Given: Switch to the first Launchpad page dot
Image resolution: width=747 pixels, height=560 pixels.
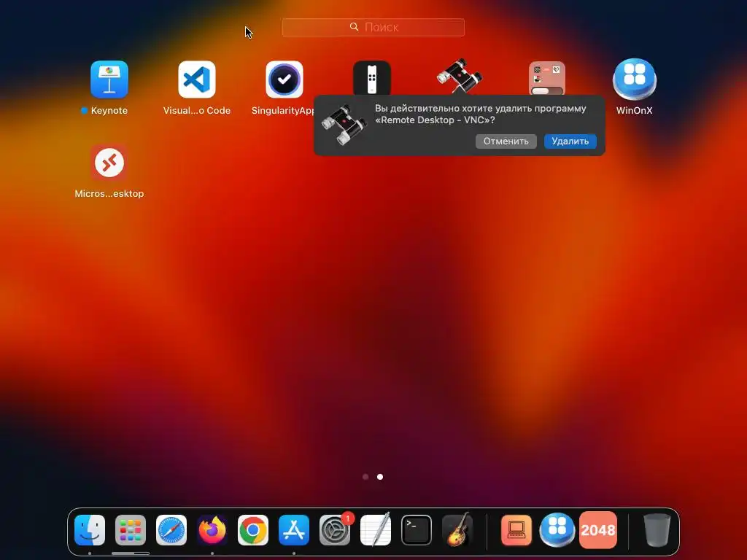Looking at the screenshot, I should click(x=365, y=477).
